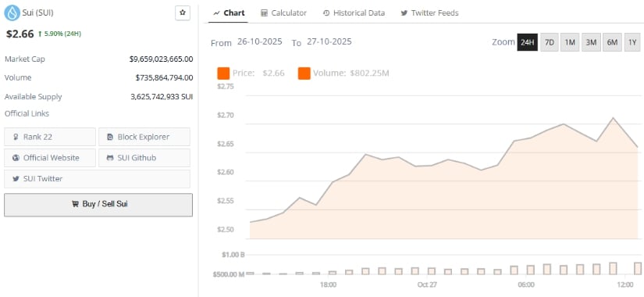Screen dimensions: 644x297
Task: Click the Zoom label text
Action: click(503, 42)
